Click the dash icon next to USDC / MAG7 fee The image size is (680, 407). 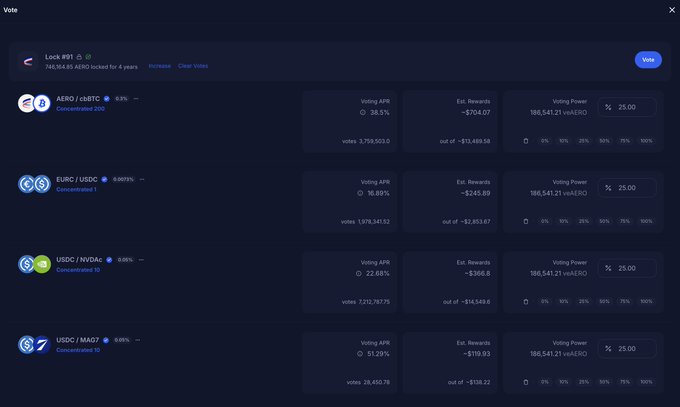coord(137,340)
